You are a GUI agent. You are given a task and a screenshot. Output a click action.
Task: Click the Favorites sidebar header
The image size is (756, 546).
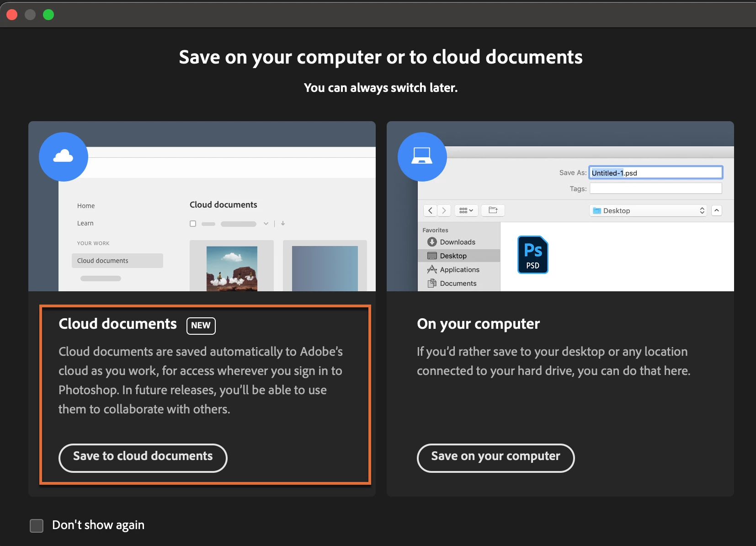[435, 230]
